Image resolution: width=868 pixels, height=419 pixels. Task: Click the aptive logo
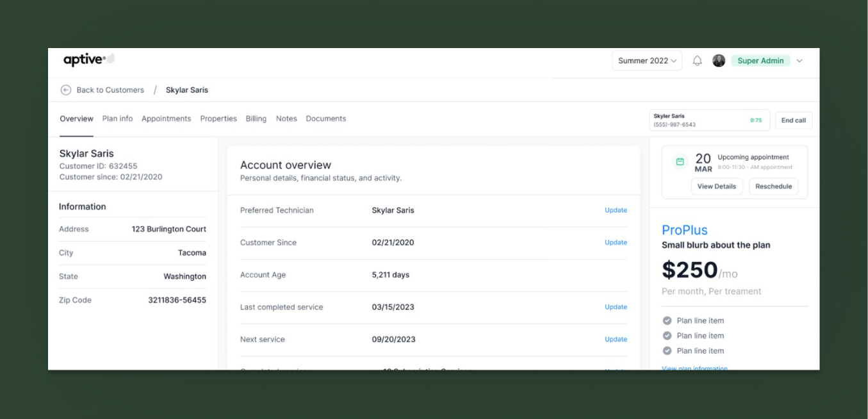click(x=89, y=60)
